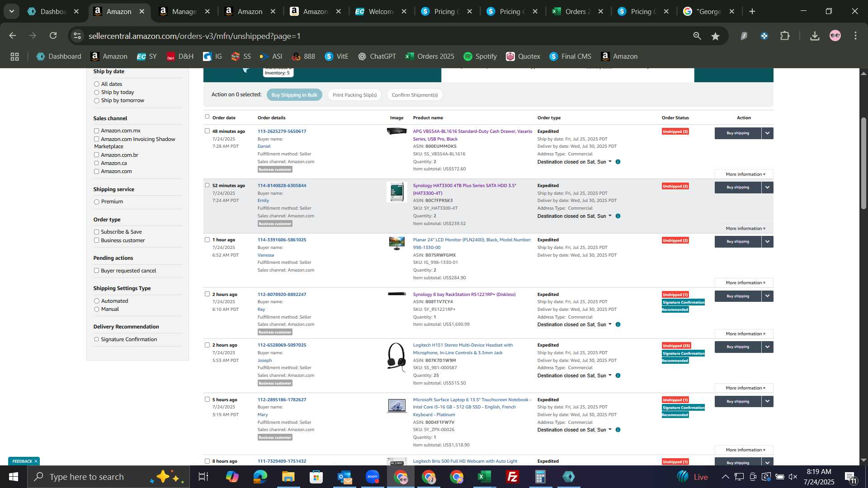
Task: Open the Chrome downloads icon
Action: [815, 36]
